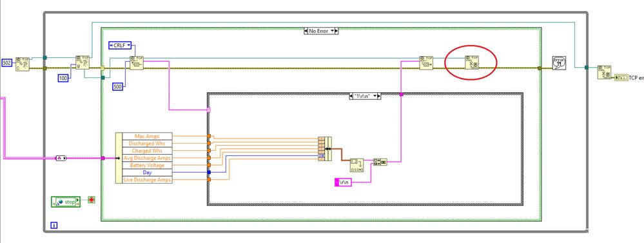
Task: Toggle the stop Boolean terminal
Action: [66, 202]
